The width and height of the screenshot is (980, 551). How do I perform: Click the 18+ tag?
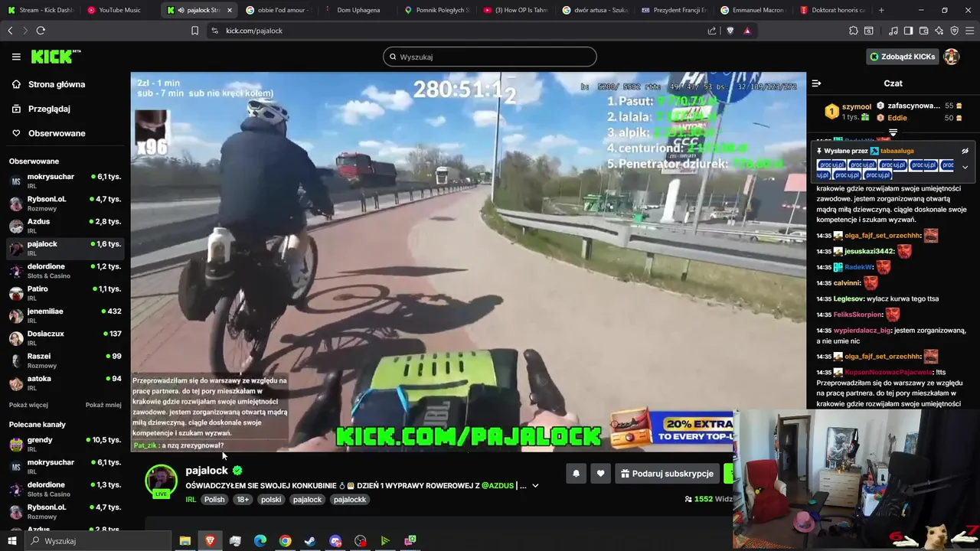[243, 500]
